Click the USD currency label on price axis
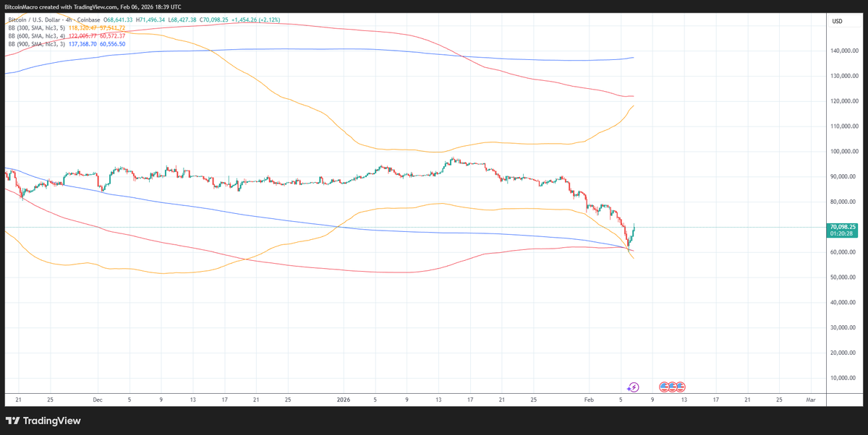This screenshot has width=868, height=435. pos(838,21)
